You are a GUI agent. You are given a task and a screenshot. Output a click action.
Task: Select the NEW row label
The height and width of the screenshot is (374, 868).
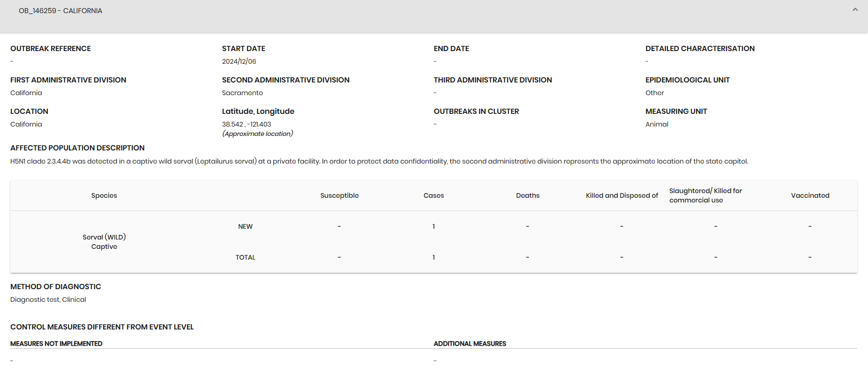point(245,226)
